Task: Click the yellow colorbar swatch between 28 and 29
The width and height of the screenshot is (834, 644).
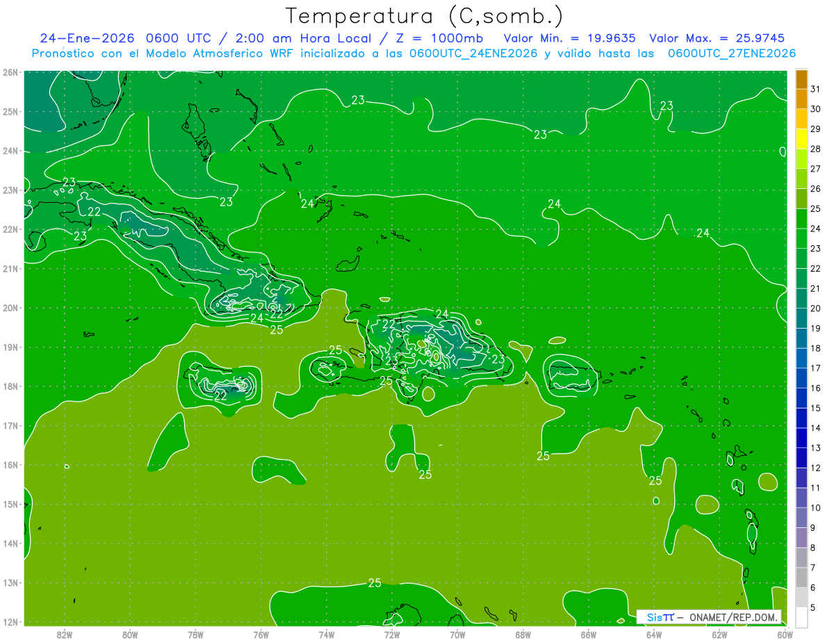Action: [801, 139]
